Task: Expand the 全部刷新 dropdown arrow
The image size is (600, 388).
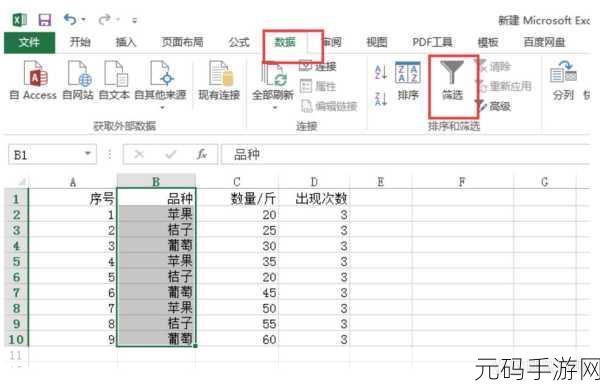Action: pyautogui.click(x=275, y=108)
